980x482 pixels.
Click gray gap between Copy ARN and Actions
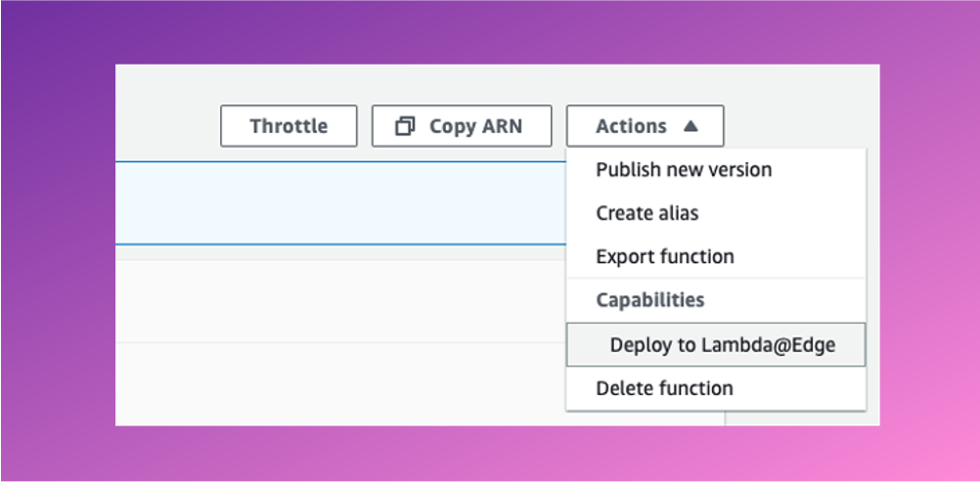click(x=559, y=126)
